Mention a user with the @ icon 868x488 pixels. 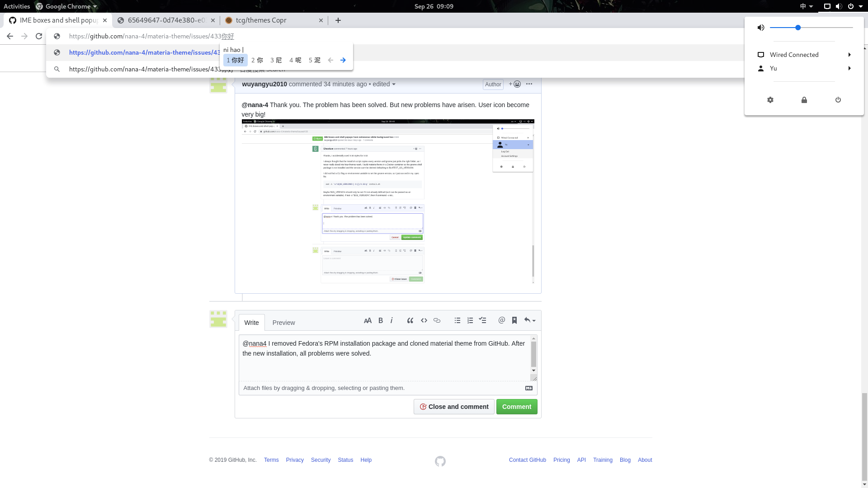pyautogui.click(x=502, y=320)
